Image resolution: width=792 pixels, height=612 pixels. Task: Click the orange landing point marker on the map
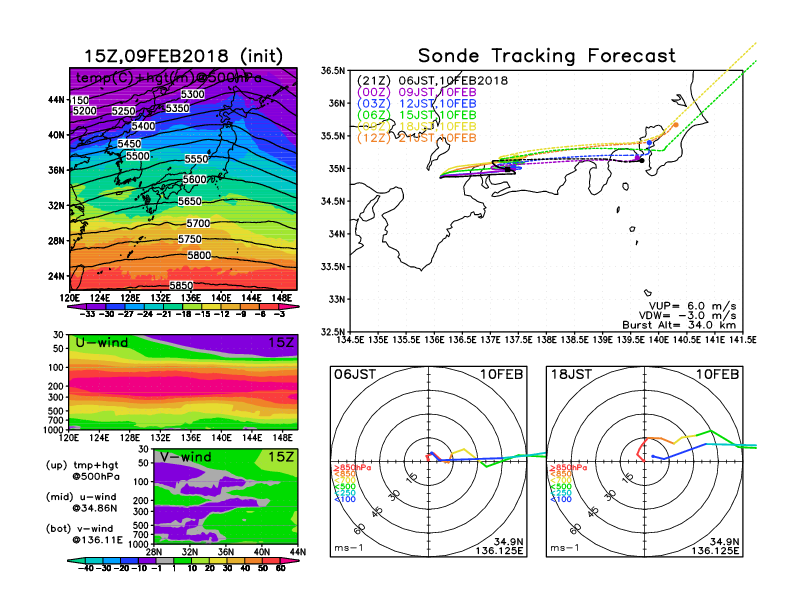[x=676, y=125]
